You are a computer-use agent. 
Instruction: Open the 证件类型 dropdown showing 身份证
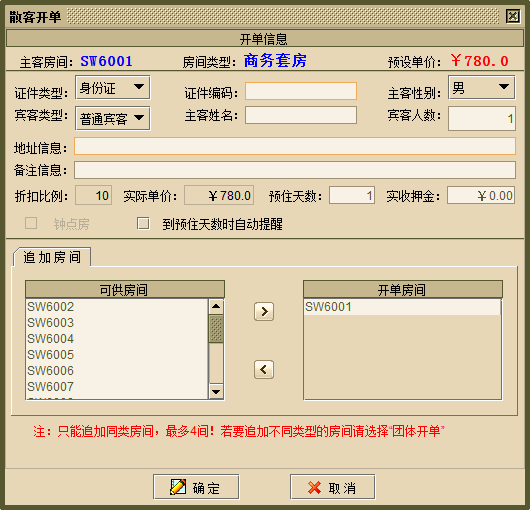coord(113,88)
